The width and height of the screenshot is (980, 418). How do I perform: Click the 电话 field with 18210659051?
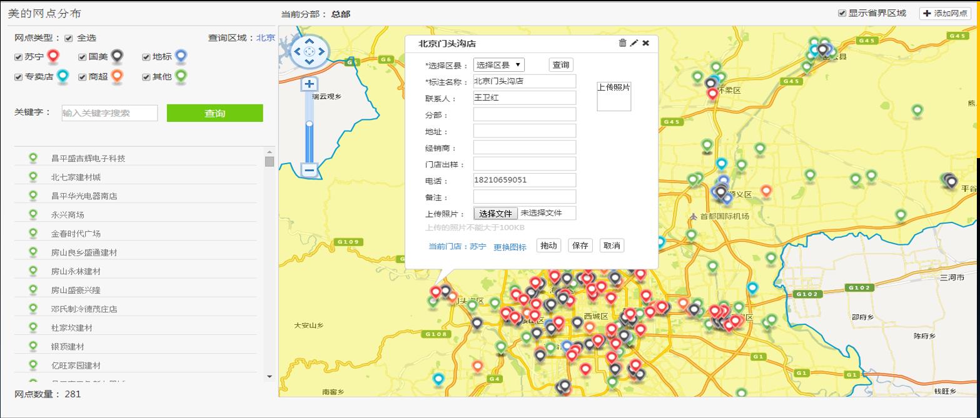[x=524, y=180]
